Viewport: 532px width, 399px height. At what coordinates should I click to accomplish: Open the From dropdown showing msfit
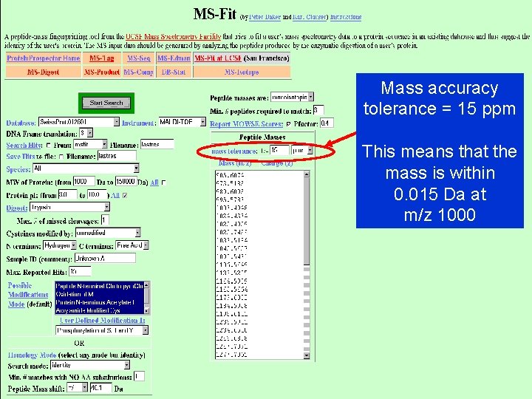(x=90, y=145)
